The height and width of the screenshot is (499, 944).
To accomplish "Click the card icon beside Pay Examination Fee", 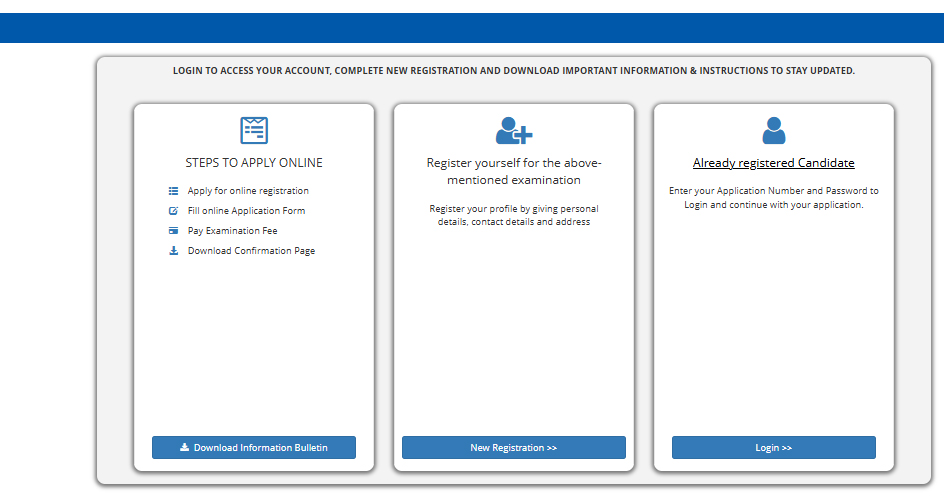I will (173, 231).
